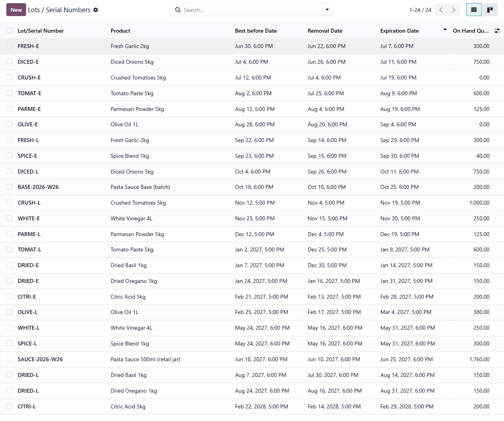Open the TOMAT-L lot record
This screenshot has width=504, height=421.
30,249
